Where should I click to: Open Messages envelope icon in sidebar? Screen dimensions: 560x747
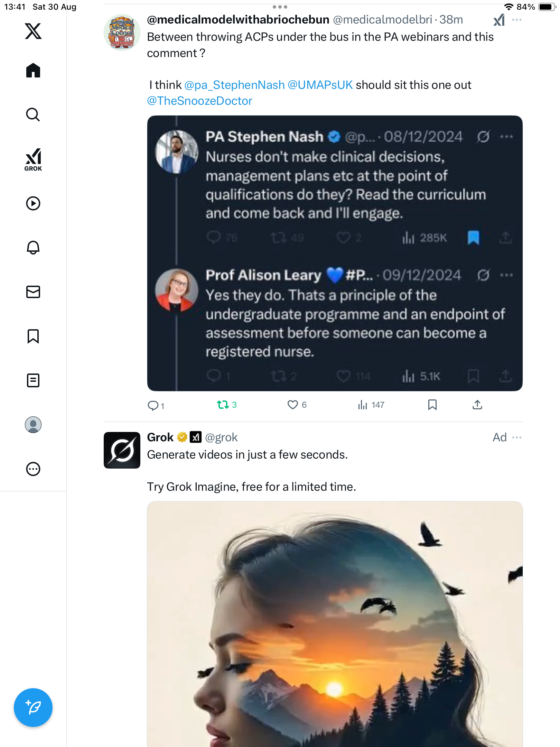click(x=33, y=292)
